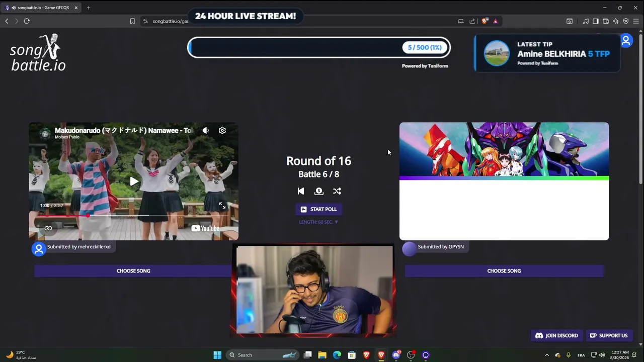Image resolution: width=644 pixels, height=362 pixels.
Task: Open the Brave Shields icon
Action: pyautogui.click(x=485, y=21)
